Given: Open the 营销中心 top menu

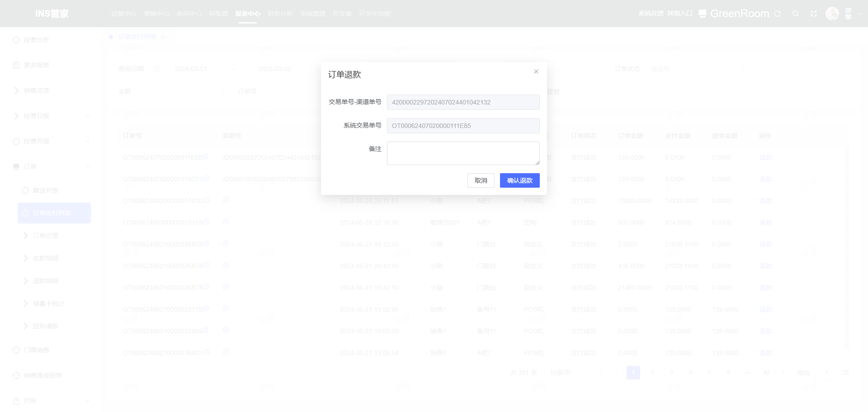Looking at the screenshot, I should click(156, 14).
